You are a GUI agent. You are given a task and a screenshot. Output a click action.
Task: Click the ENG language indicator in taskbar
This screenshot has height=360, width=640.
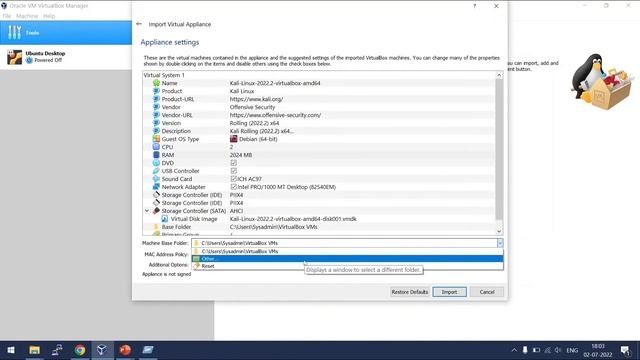pos(572,350)
